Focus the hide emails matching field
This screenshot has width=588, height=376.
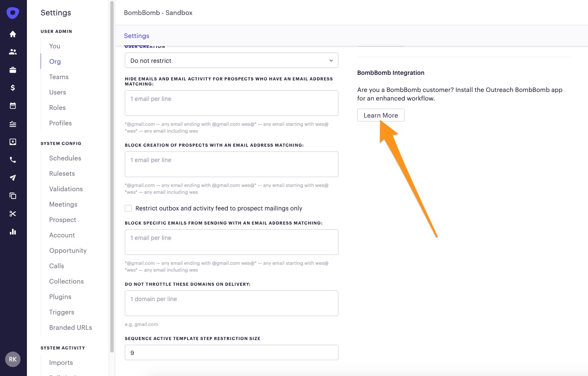pyautogui.click(x=232, y=103)
